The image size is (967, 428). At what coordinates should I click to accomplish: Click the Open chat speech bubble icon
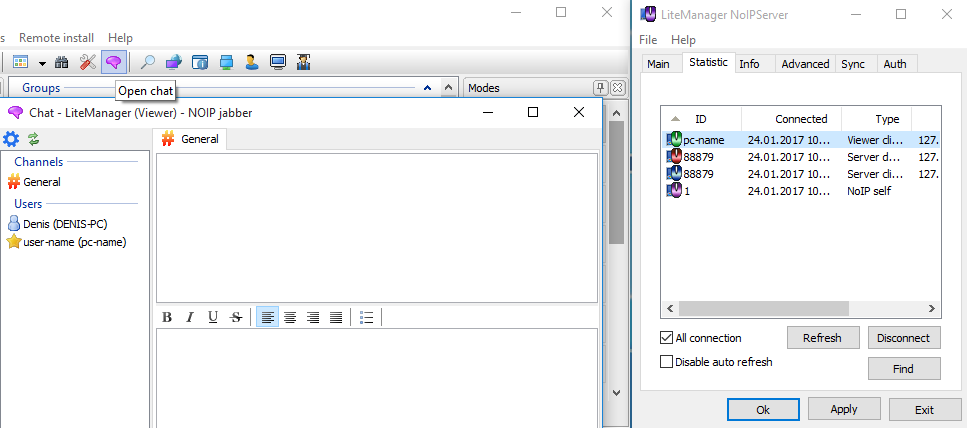click(x=113, y=62)
